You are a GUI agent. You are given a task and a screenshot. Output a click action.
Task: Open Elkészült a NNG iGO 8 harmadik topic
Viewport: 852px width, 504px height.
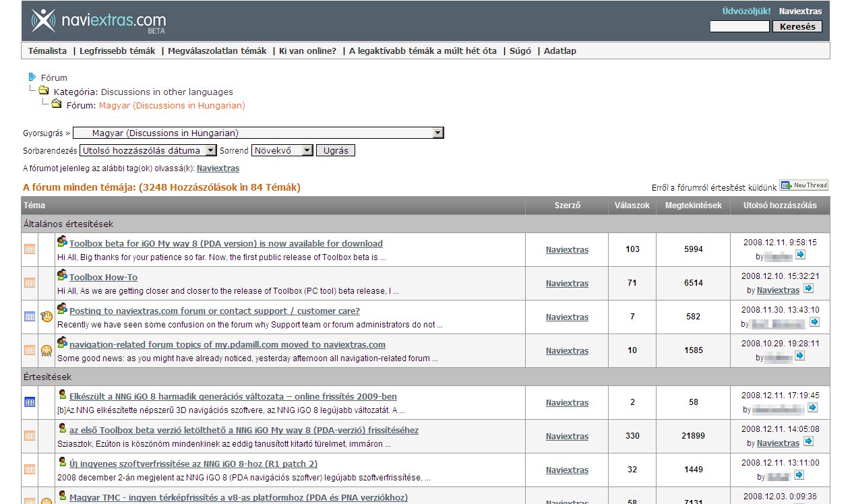point(233,396)
